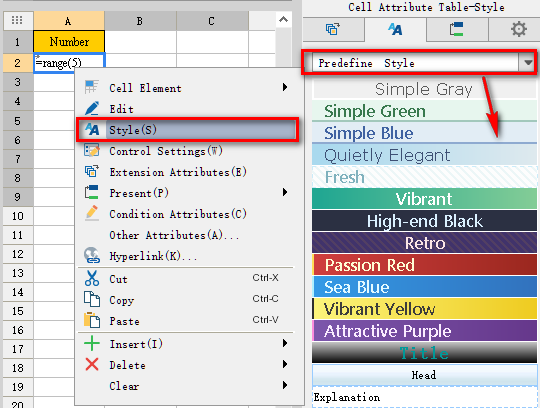Expand the Cell Element submenu arrow
This screenshot has height=408, width=540.
point(285,87)
